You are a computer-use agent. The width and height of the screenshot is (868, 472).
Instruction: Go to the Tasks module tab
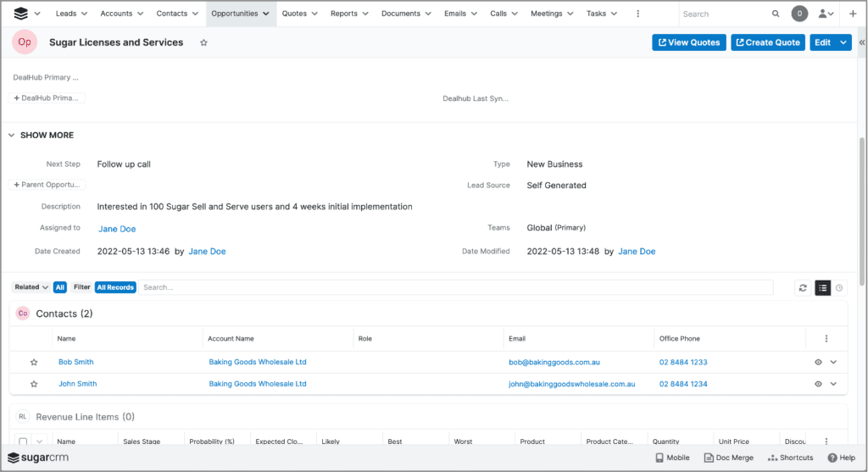point(596,14)
